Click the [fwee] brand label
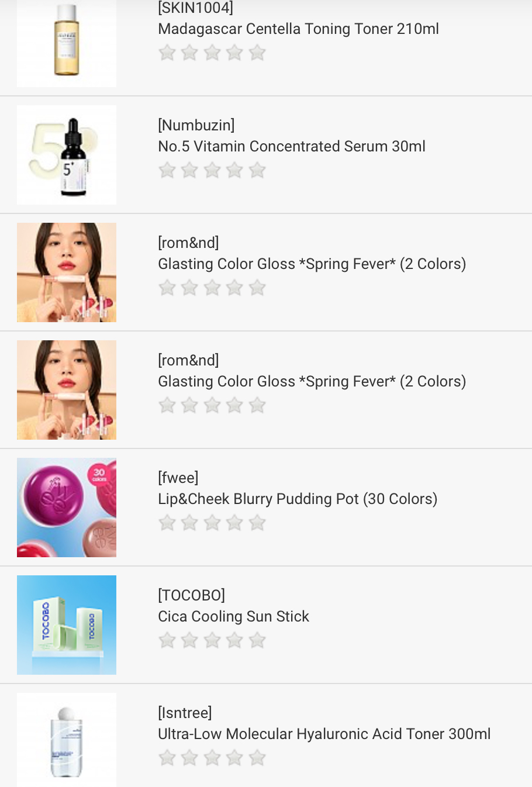This screenshot has width=532, height=787. tap(178, 478)
